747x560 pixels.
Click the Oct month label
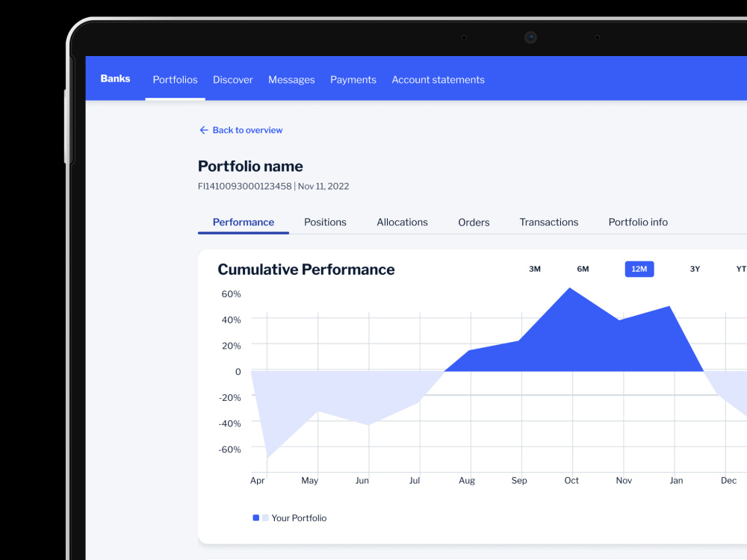tap(571, 480)
